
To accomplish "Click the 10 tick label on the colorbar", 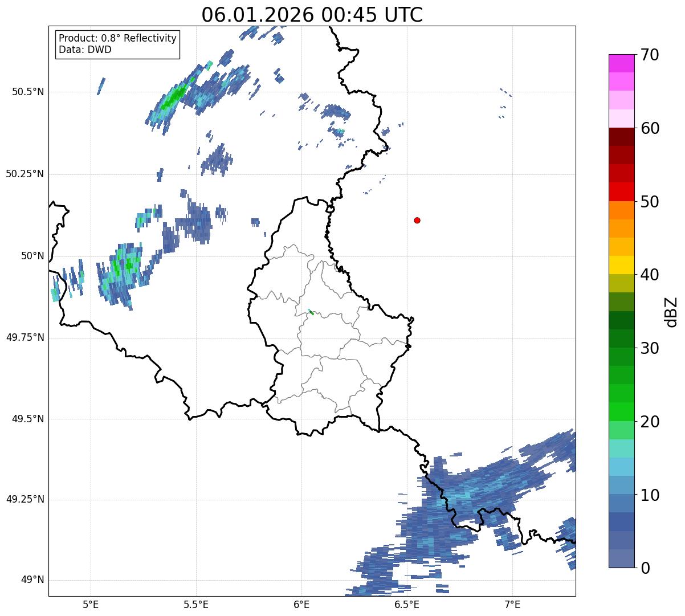I will 650,495.
